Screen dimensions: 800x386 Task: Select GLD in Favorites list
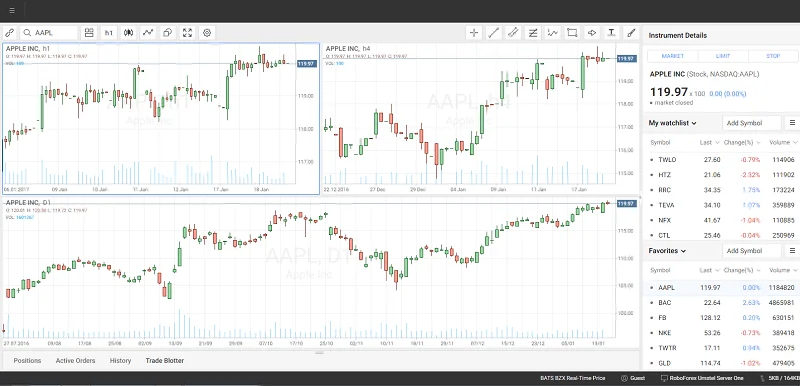(722, 364)
